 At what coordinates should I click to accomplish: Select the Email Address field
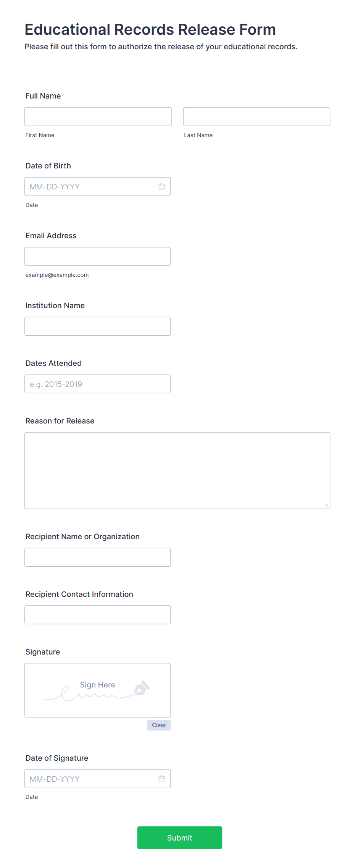98,257
